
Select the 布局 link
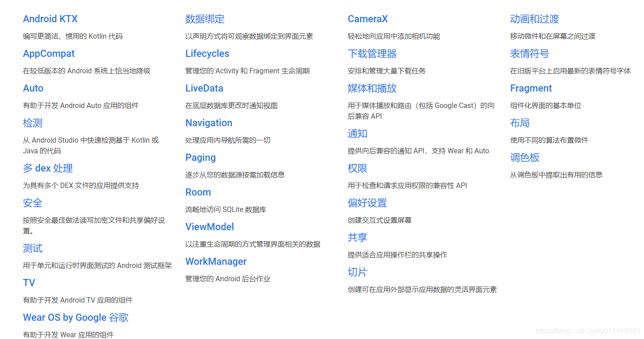coord(520,123)
